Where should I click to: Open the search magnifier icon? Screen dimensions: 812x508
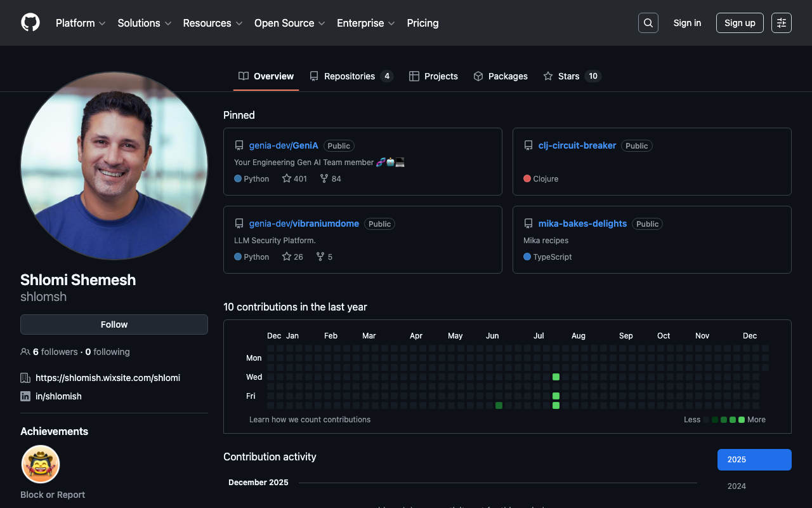point(648,23)
